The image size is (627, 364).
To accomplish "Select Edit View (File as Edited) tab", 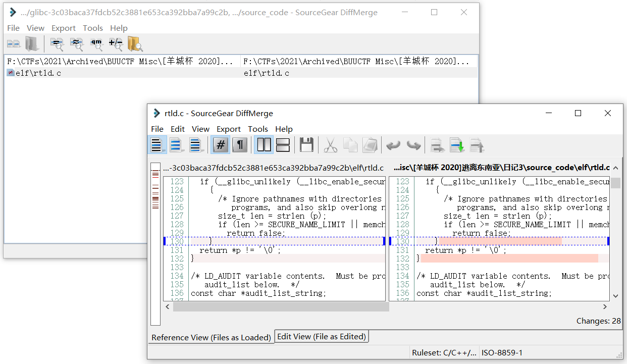I will click(322, 336).
